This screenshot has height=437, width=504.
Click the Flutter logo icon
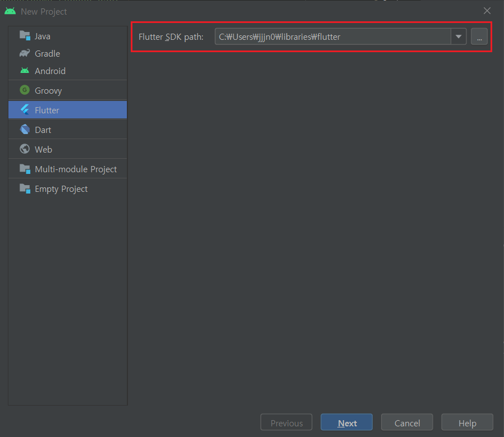[25, 110]
